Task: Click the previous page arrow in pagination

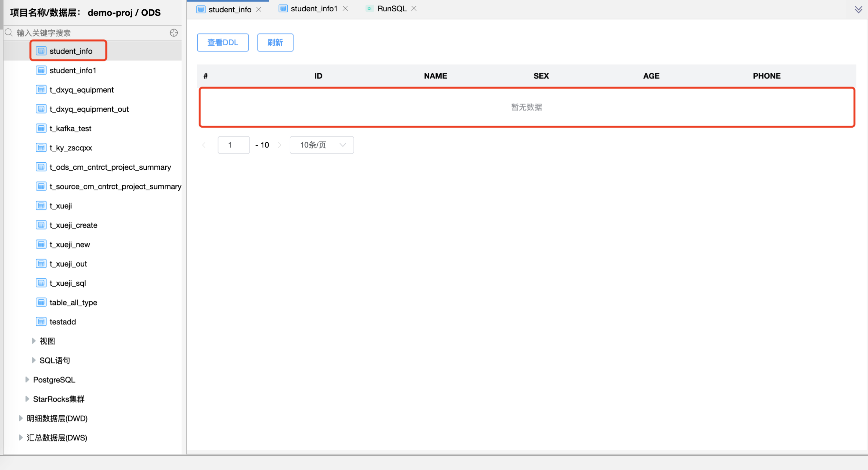Action: [x=204, y=145]
